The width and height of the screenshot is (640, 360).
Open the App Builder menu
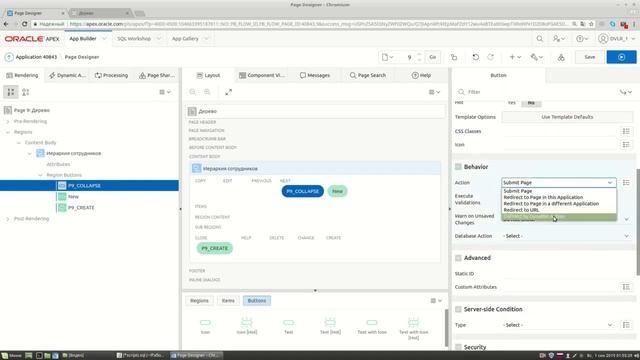coord(87,39)
